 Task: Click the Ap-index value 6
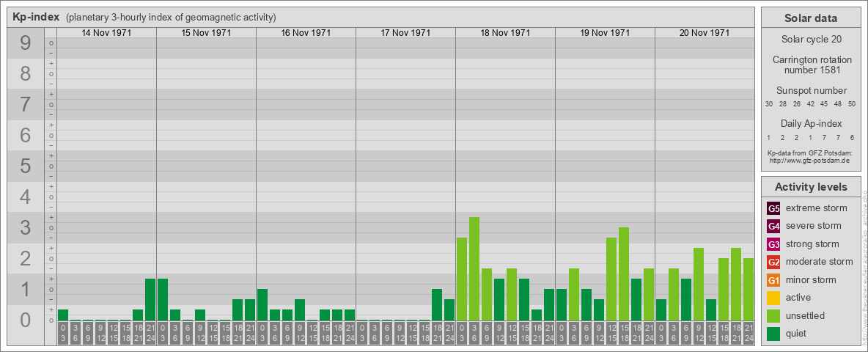pyautogui.click(x=852, y=137)
